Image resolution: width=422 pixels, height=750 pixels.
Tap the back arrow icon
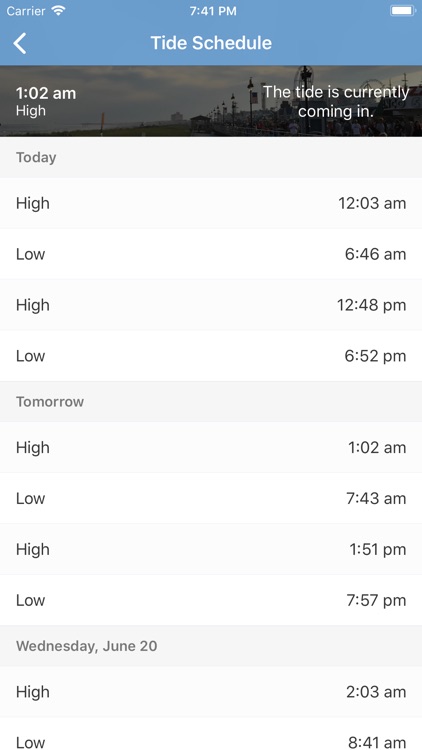click(20, 44)
